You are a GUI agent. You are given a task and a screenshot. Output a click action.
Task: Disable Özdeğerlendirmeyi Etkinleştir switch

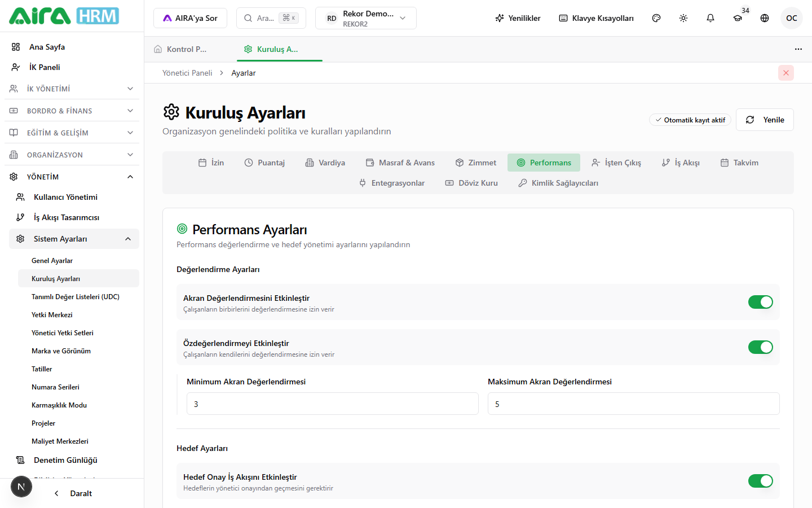coord(761,347)
